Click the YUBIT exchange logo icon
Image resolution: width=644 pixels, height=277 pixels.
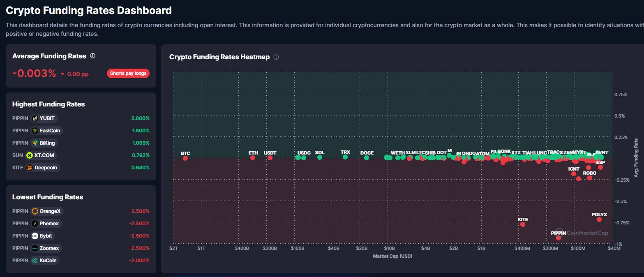(35, 118)
